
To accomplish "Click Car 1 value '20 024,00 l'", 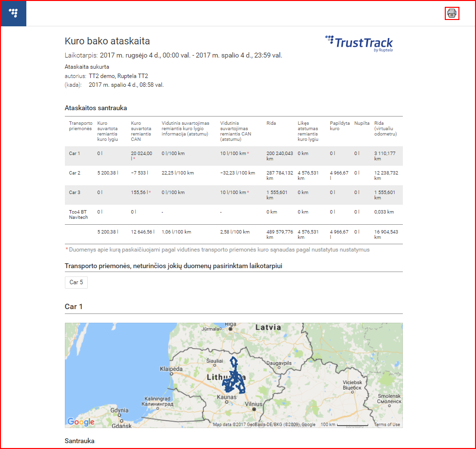I will [141, 156].
